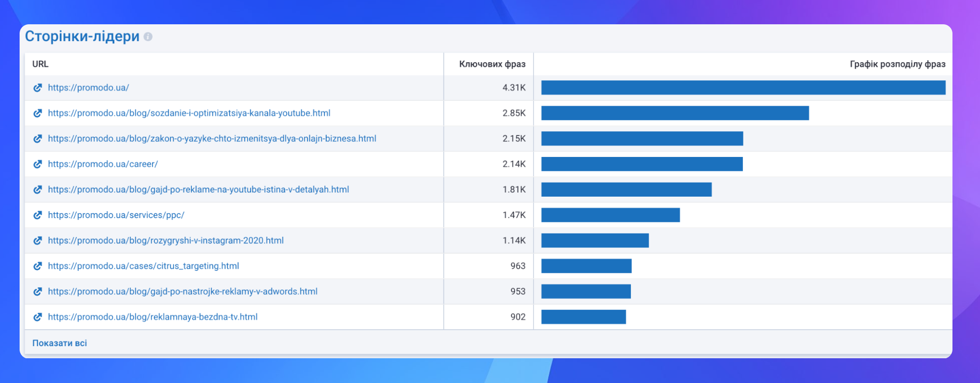This screenshot has width=980, height=383.
Task: Click the 902 keyword count cell
Action: tap(518, 317)
